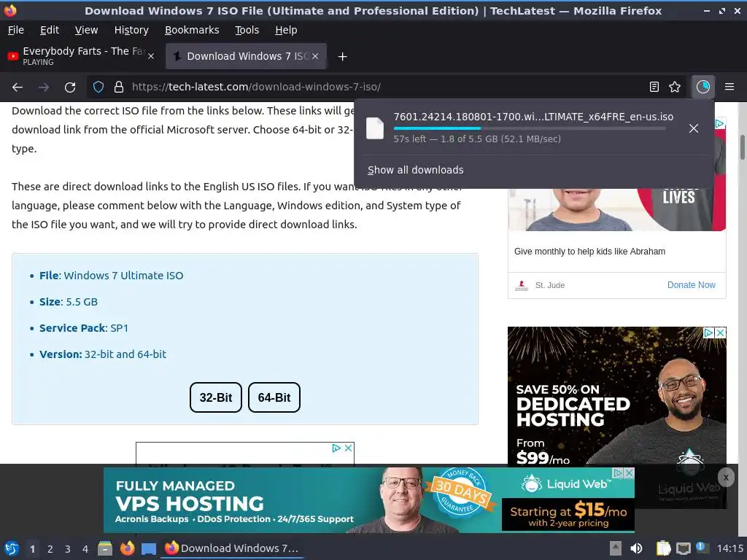Open the network tray icon

(x=684, y=548)
